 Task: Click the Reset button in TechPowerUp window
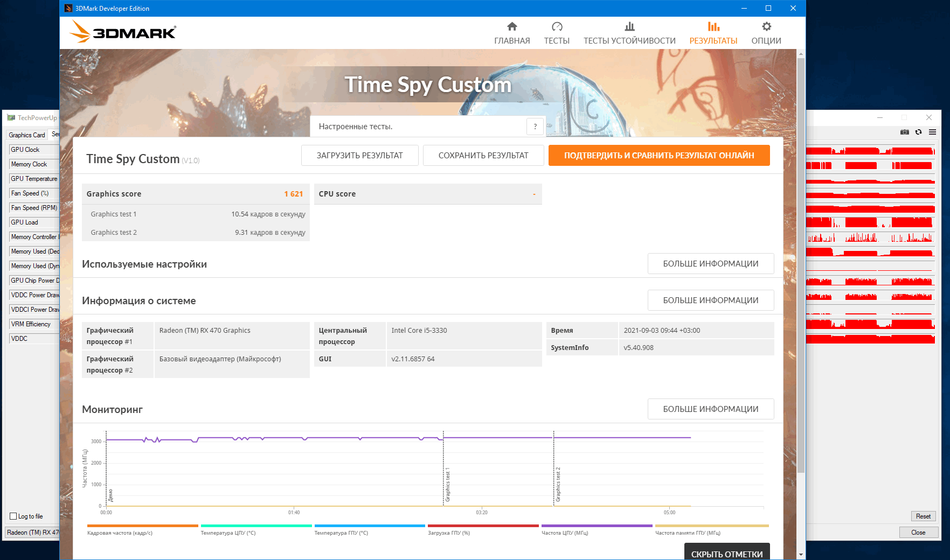(923, 516)
